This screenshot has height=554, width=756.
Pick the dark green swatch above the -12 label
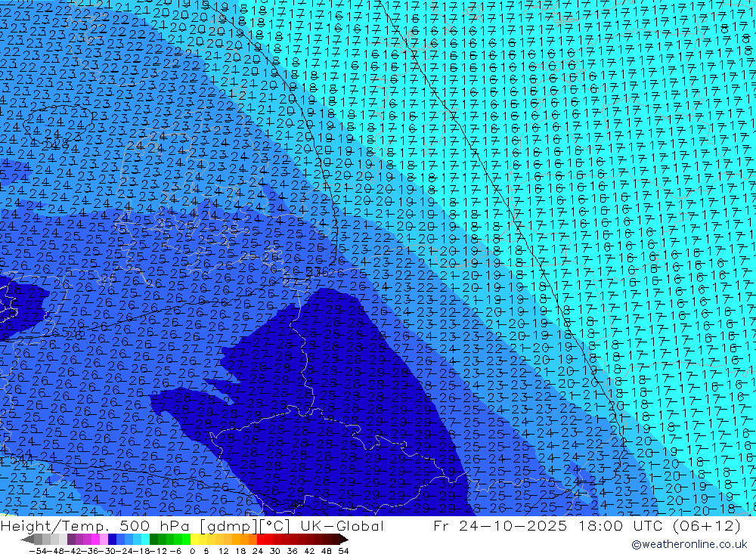(x=153, y=540)
